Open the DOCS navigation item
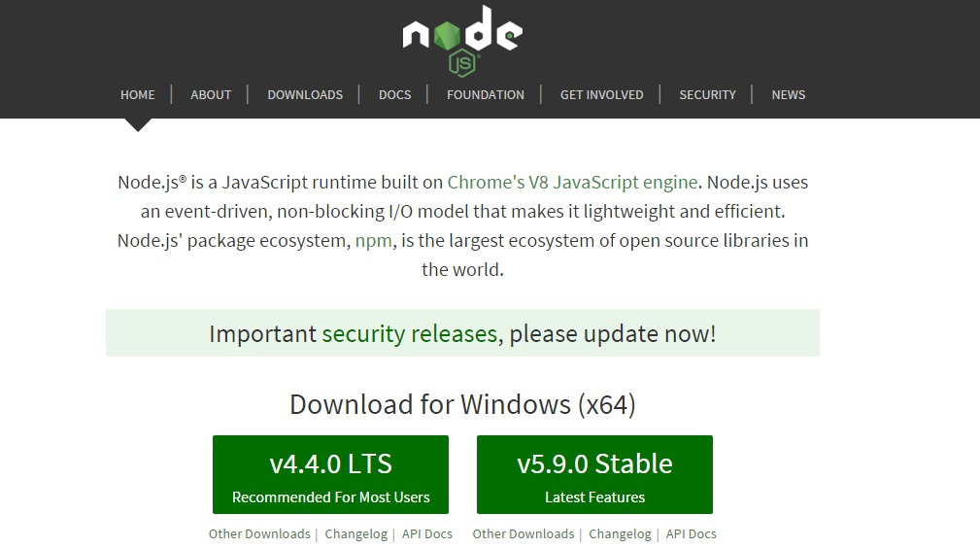This screenshot has width=980, height=548. [x=395, y=94]
